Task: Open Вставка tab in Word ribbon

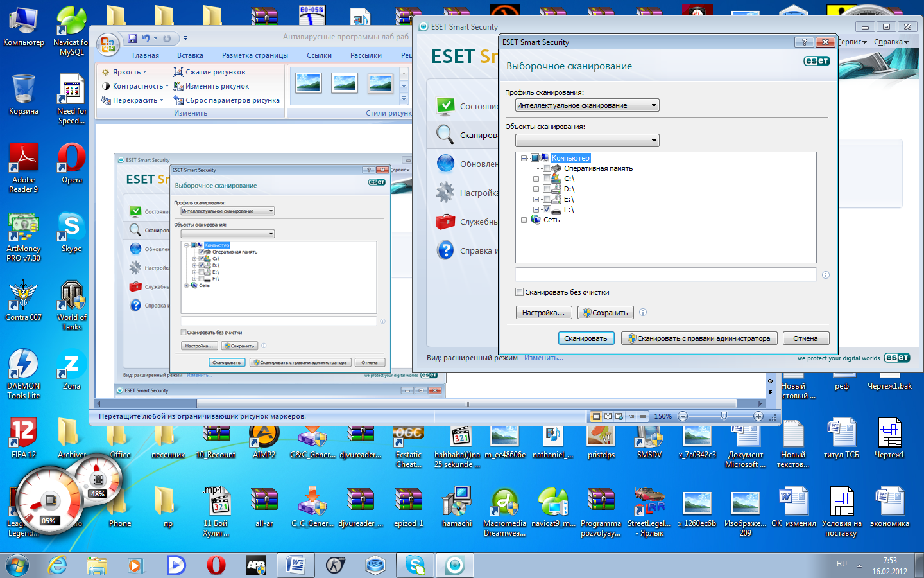Action: [x=191, y=55]
